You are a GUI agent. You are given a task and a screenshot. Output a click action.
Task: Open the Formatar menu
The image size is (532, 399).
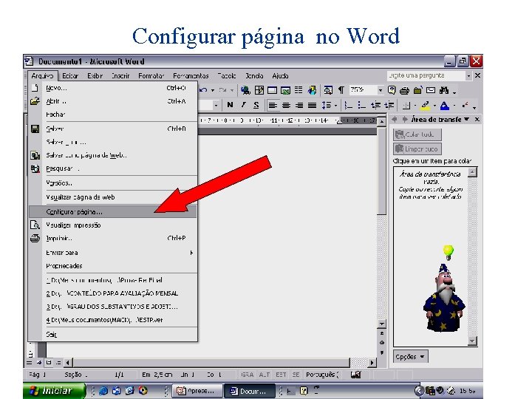[x=151, y=75]
